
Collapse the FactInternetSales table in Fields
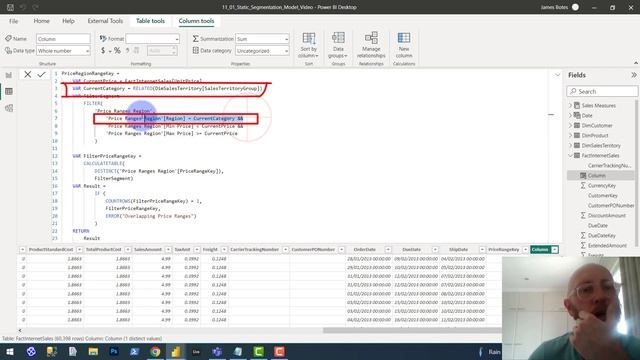[571, 156]
